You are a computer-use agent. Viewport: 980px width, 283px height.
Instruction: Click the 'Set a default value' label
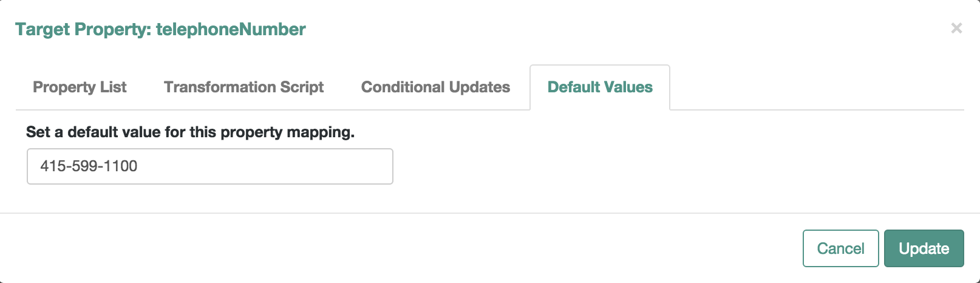[190, 132]
